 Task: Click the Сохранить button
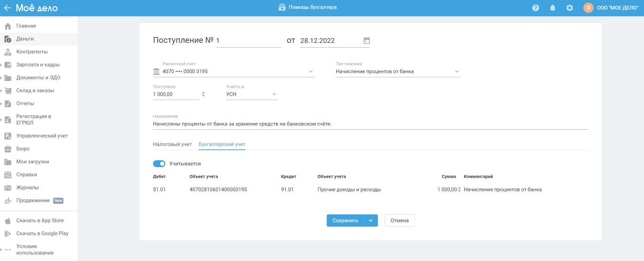(345, 221)
